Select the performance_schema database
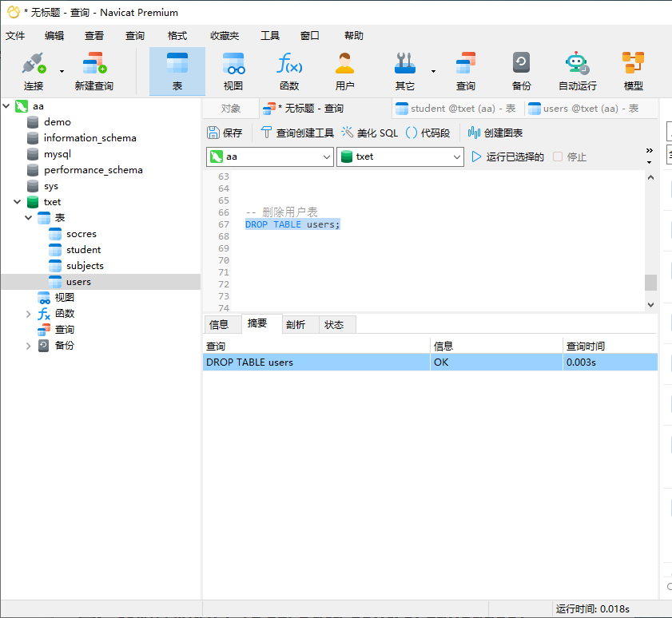The image size is (672, 618). click(93, 170)
